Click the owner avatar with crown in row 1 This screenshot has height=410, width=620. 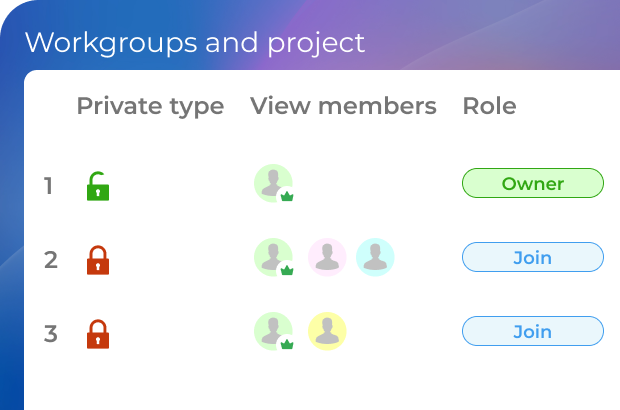pyautogui.click(x=273, y=183)
